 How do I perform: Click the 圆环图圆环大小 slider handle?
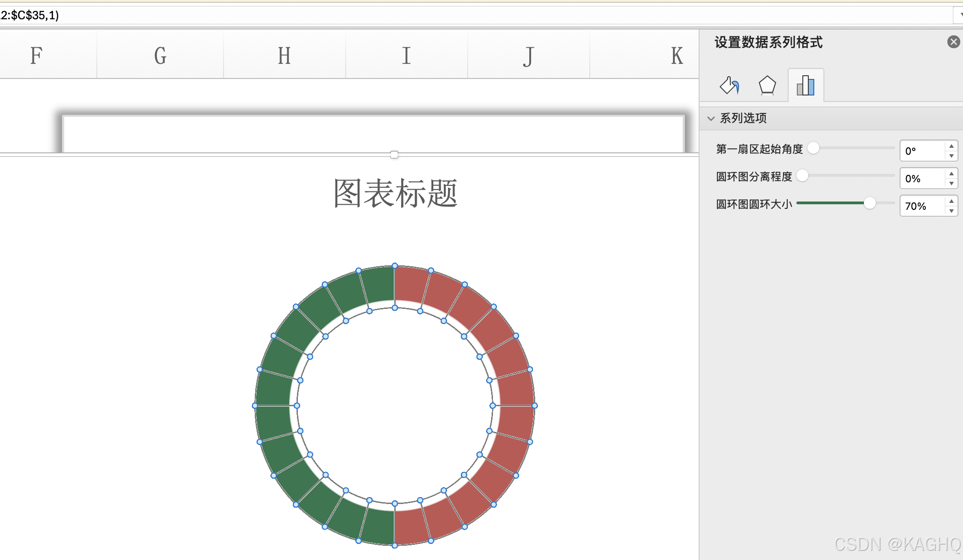click(x=869, y=203)
